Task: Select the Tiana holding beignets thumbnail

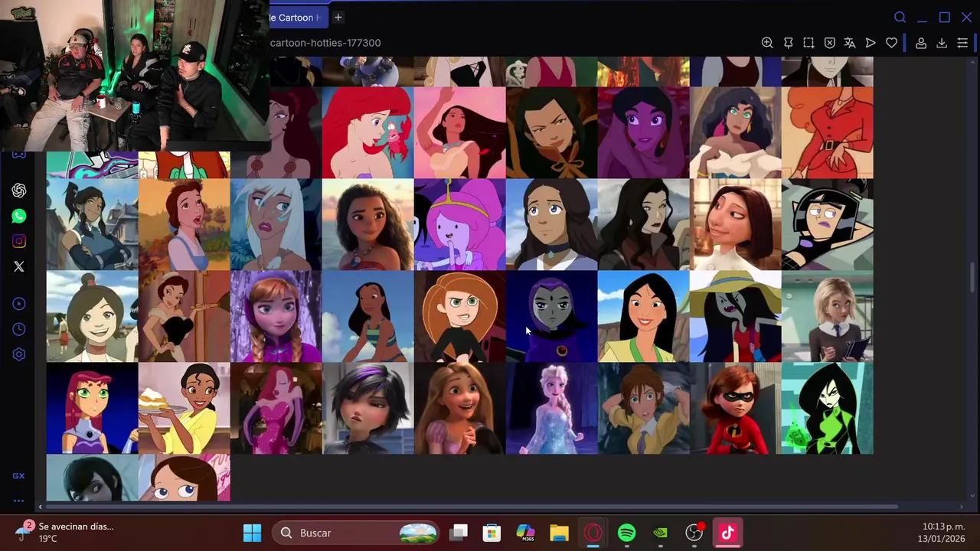Action: point(184,408)
